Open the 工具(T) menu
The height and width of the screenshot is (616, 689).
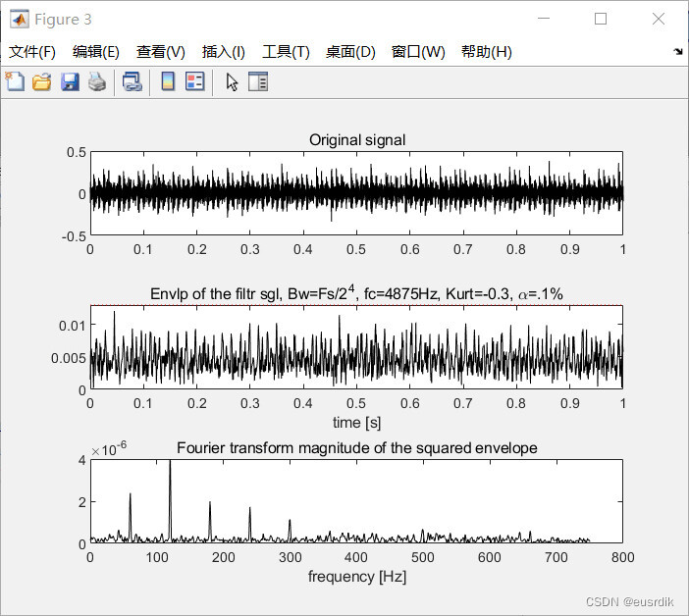(286, 52)
